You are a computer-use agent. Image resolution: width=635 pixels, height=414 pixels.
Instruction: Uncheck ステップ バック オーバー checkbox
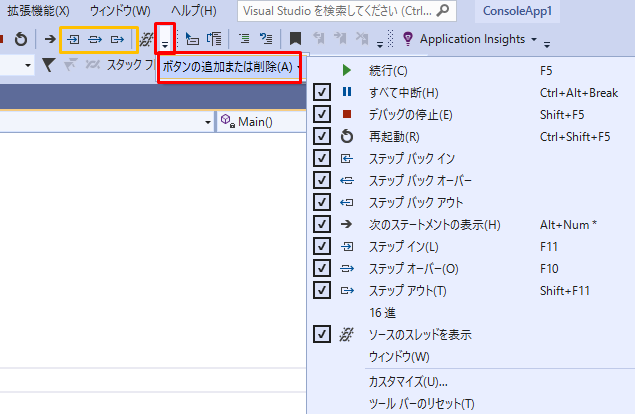pyautogui.click(x=322, y=180)
